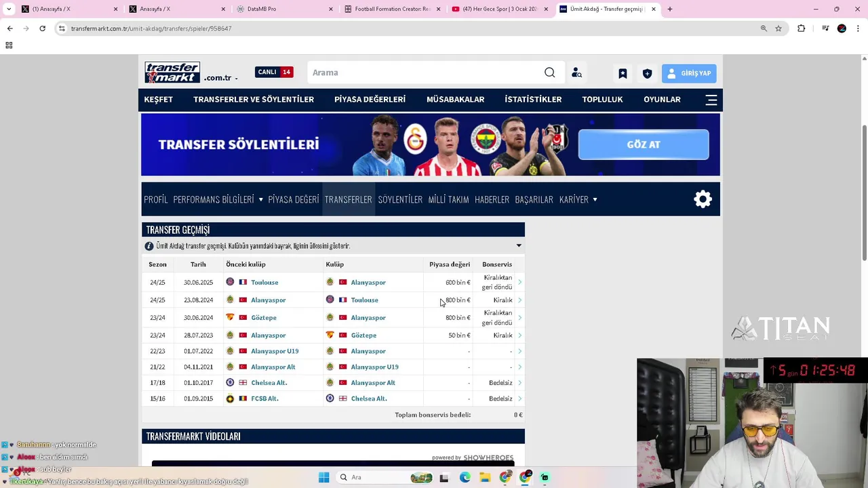The width and height of the screenshot is (868, 488).
Task: Click the bookmark star in address bar
Action: pyautogui.click(x=778, y=28)
